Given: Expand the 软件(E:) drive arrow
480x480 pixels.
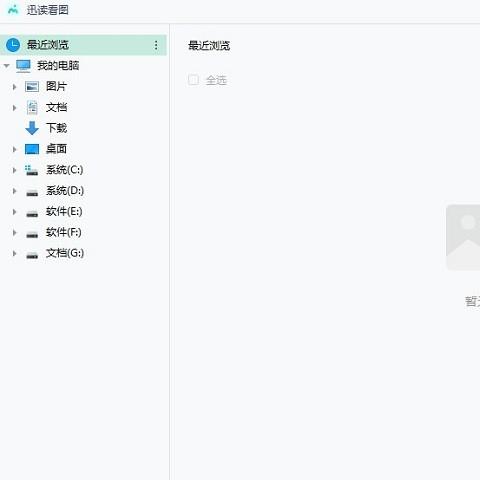Looking at the screenshot, I should tap(14, 212).
